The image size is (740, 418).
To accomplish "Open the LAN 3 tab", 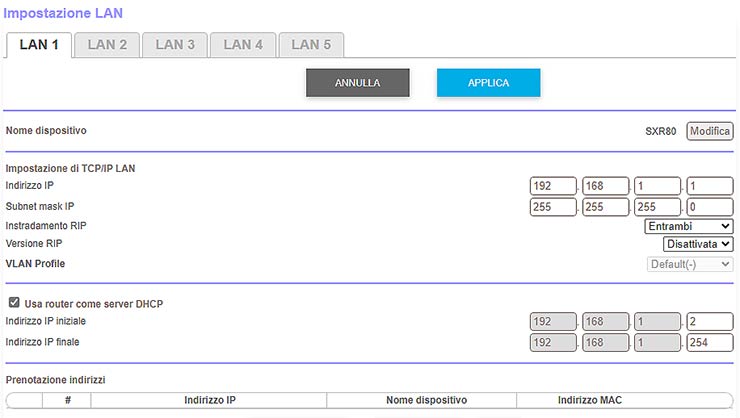I will pos(175,45).
